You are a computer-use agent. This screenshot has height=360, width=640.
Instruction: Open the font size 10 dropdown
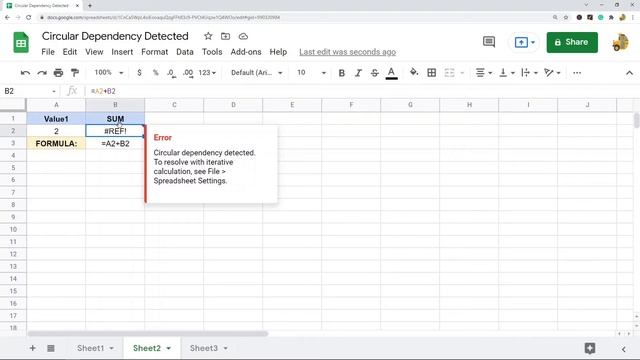click(311, 73)
